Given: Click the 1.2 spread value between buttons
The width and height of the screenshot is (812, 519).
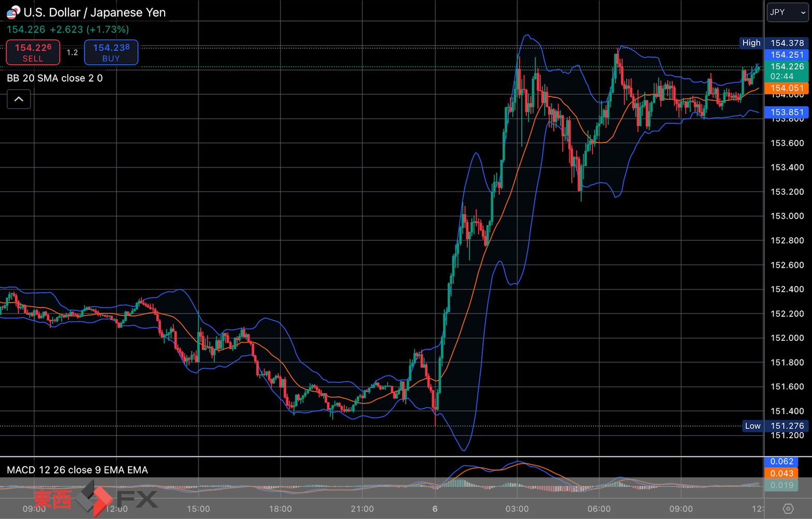Looking at the screenshot, I should click(72, 52).
